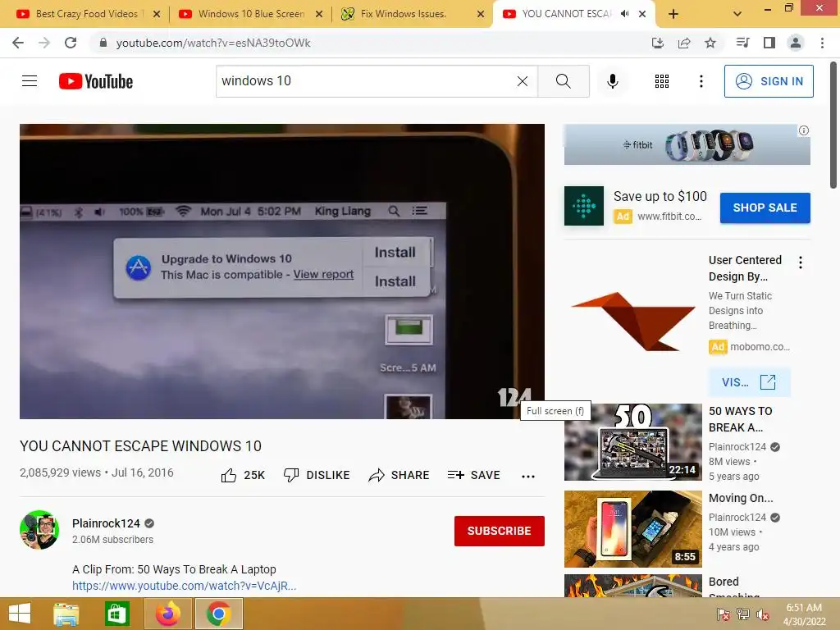Bookmark this page with the star icon
The width and height of the screenshot is (840, 630).
click(x=710, y=43)
